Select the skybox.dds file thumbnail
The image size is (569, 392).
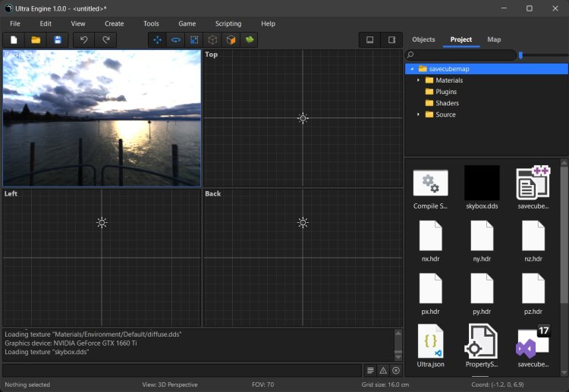[x=482, y=183]
